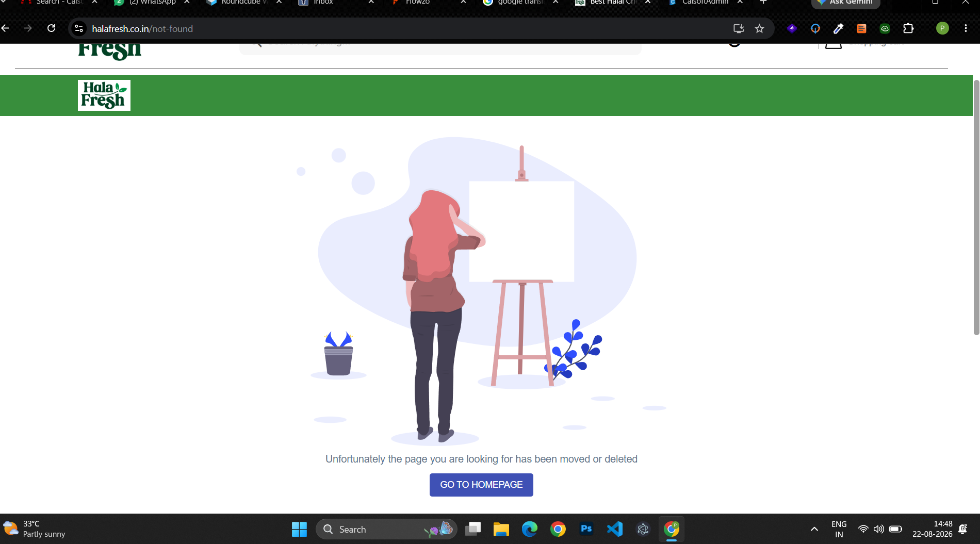Check battery status in system tray
This screenshot has height=544, width=980.
tap(896, 529)
